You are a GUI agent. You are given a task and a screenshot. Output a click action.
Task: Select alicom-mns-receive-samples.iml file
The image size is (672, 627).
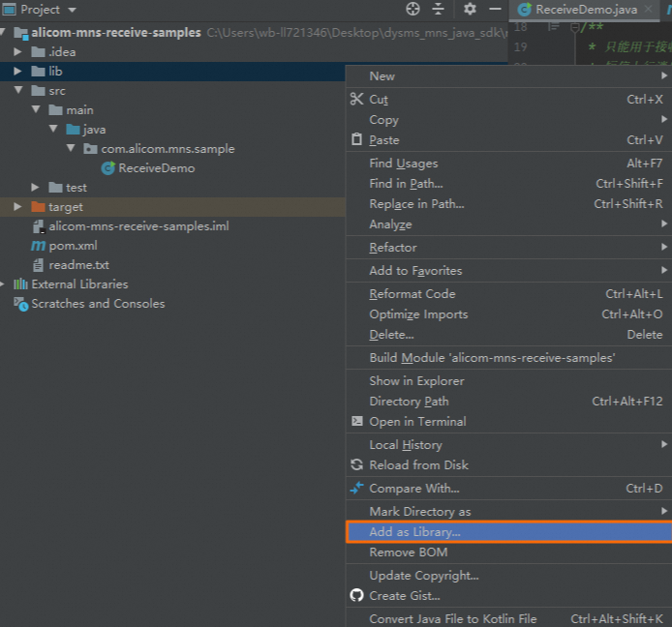131,226
